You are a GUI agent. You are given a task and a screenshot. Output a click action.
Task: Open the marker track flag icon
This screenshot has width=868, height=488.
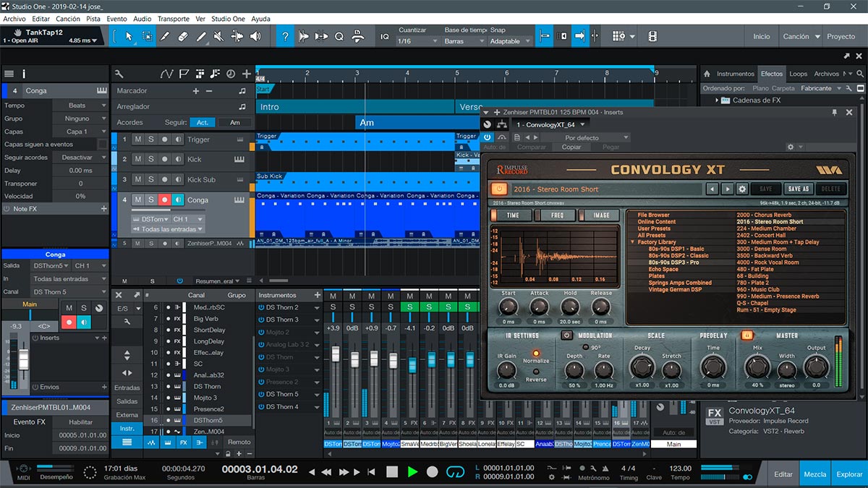pos(184,74)
